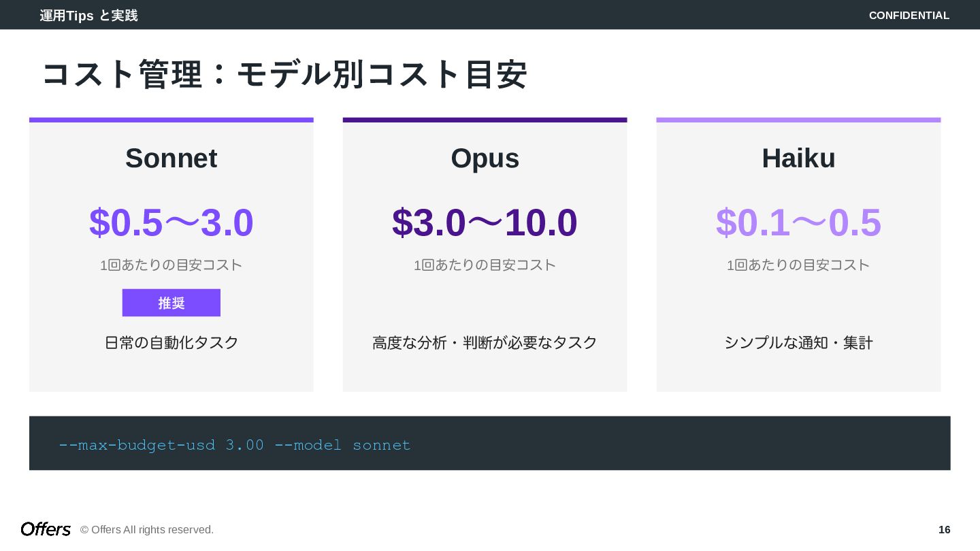
Task: Click the CONFIDENTIAL label in the header
Action: (x=909, y=15)
